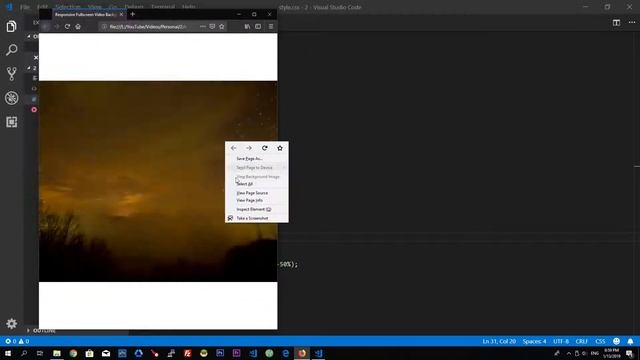This screenshot has width=640, height=360.
Task: Click the errors count in status bar
Action: (11, 341)
